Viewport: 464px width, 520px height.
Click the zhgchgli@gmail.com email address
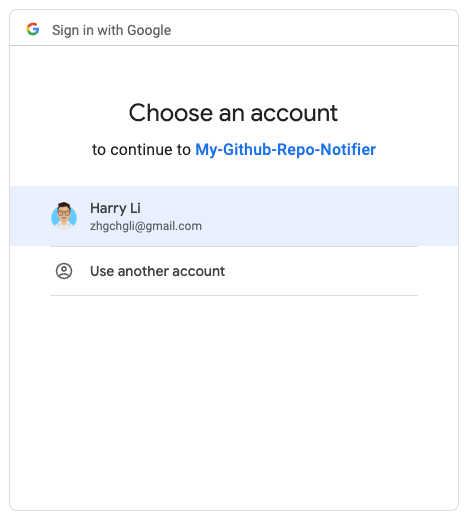click(146, 226)
